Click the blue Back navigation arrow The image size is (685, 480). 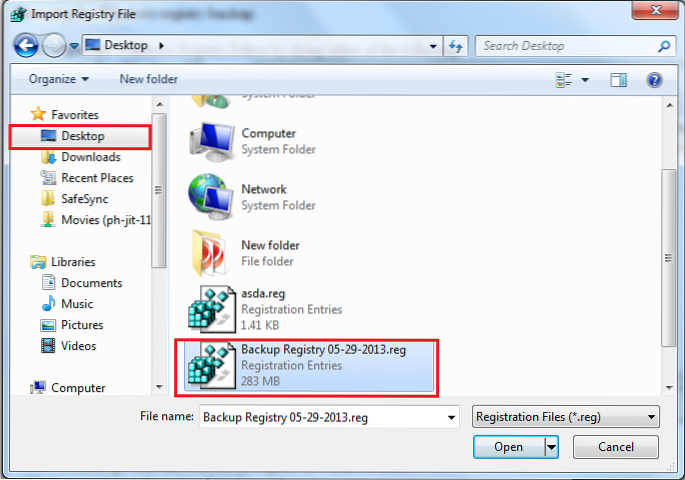click(x=26, y=45)
